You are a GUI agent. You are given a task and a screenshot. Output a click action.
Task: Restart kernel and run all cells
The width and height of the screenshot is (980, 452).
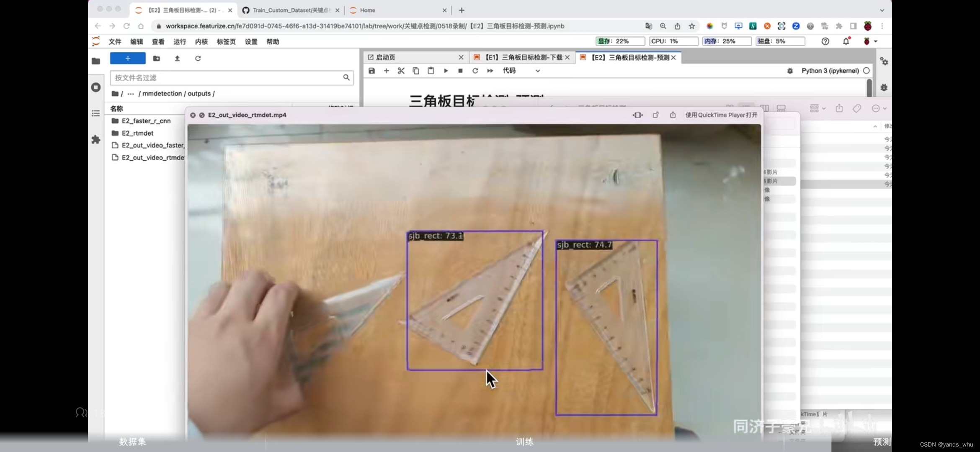click(490, 71)
